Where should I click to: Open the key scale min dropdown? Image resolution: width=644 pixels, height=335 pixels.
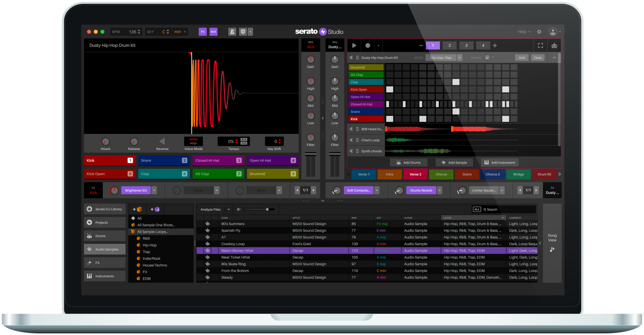(x=180, y=32)
